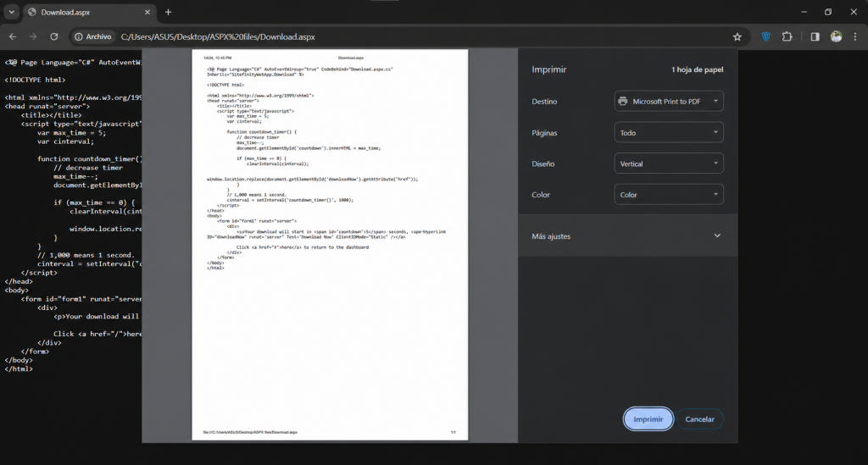Image resolution: width=868 pixels, height=465 pixels.
Task: Click the print preview page
Action: tap(330, 245)
